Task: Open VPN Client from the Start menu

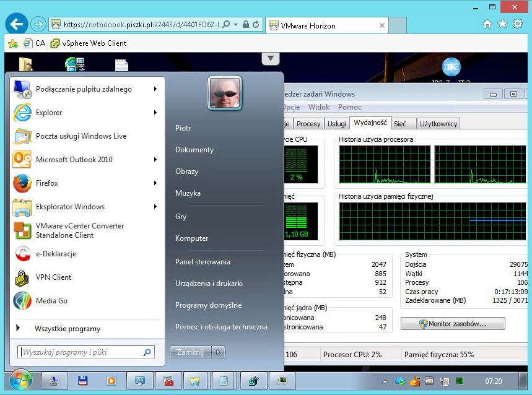Action: pos(53,277)
